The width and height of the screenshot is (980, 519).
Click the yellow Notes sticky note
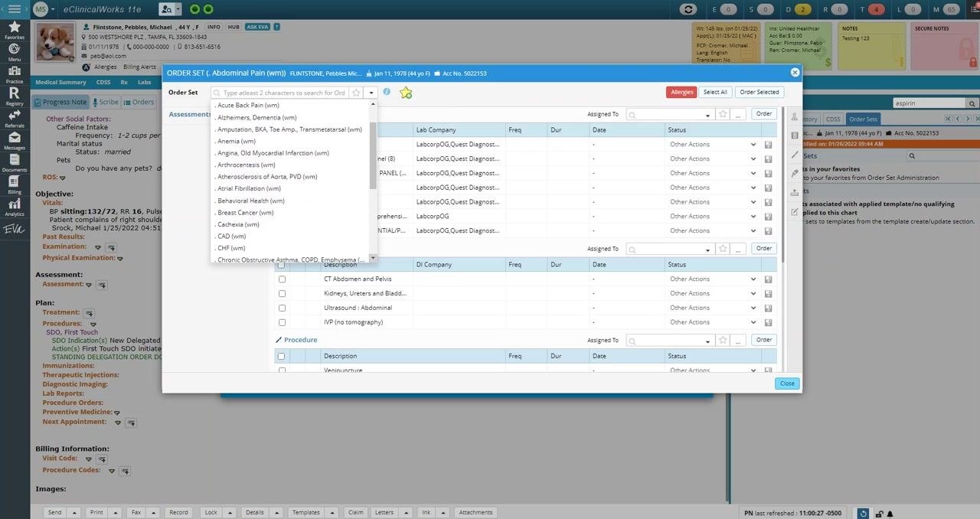(871, 46)
